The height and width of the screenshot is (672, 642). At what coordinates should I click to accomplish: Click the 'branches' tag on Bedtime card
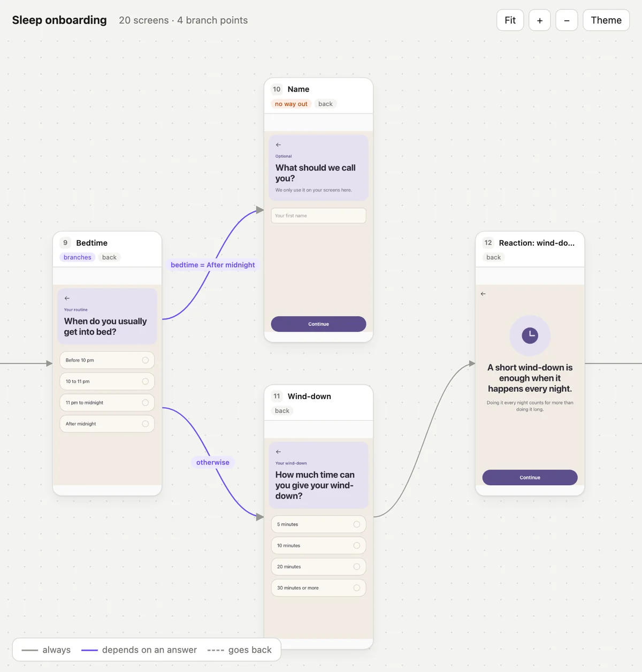coord(78,257)
